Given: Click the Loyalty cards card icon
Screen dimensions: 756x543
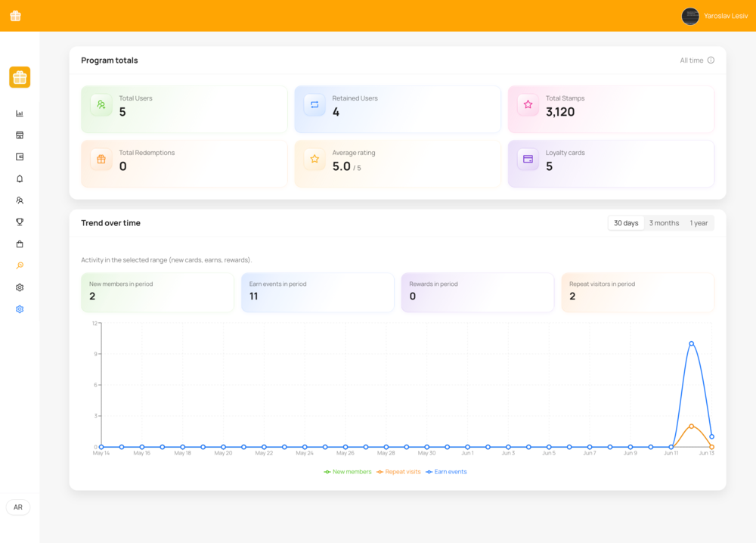Looking at the screenshot, I should 528,159.
